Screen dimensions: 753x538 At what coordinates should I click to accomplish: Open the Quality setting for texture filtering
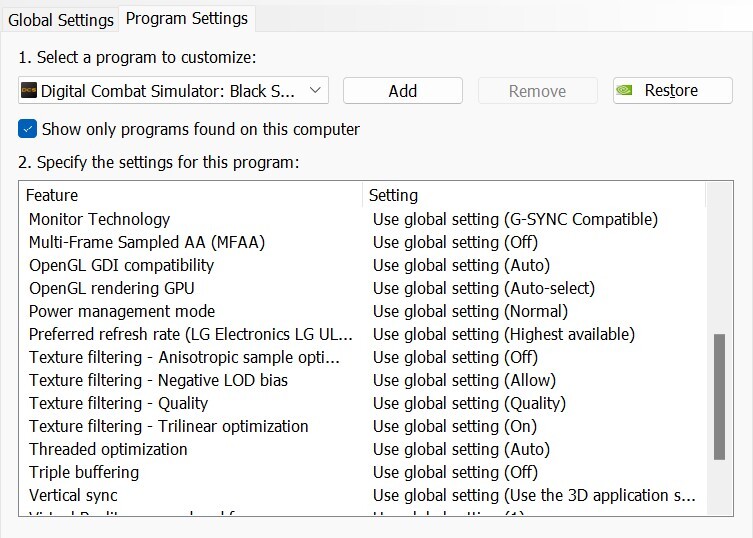[469, 404]
